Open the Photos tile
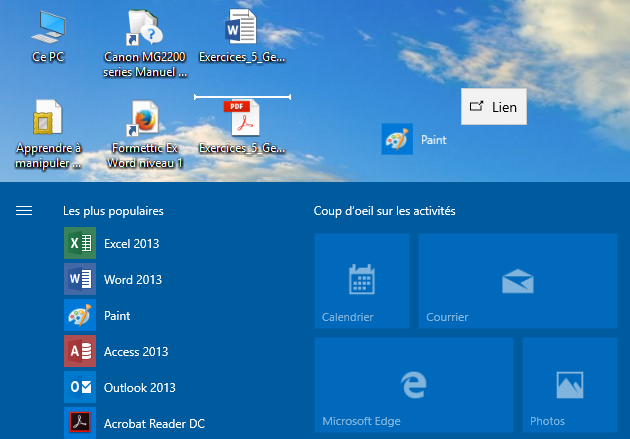630x439 pixels. pyautogui.click(x=570, y=385)
